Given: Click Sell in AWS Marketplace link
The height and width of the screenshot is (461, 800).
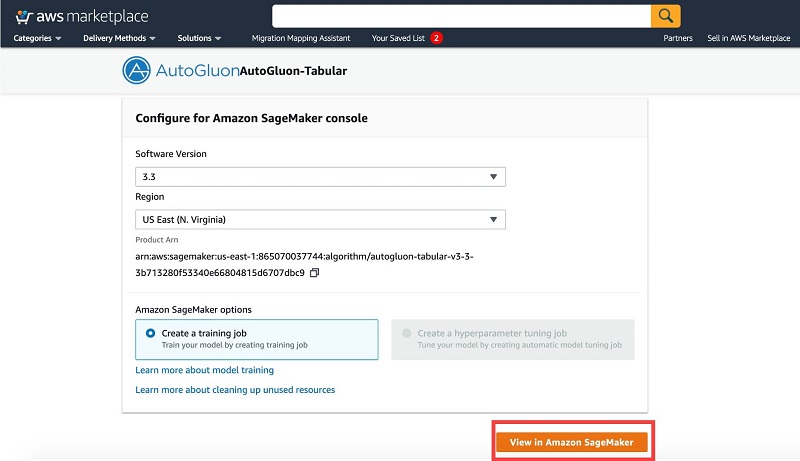Looking at the screenshot, I should [x=748, y=38].
